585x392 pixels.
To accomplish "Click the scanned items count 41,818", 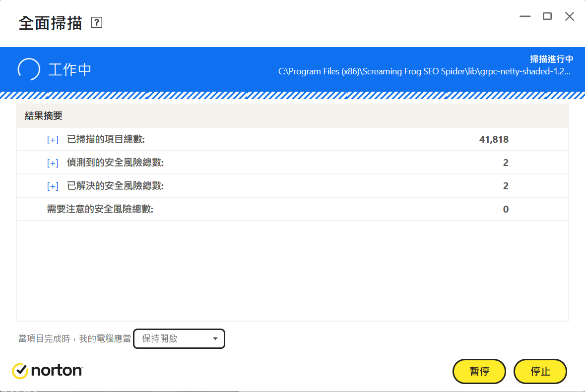I will tap(494, 139).
